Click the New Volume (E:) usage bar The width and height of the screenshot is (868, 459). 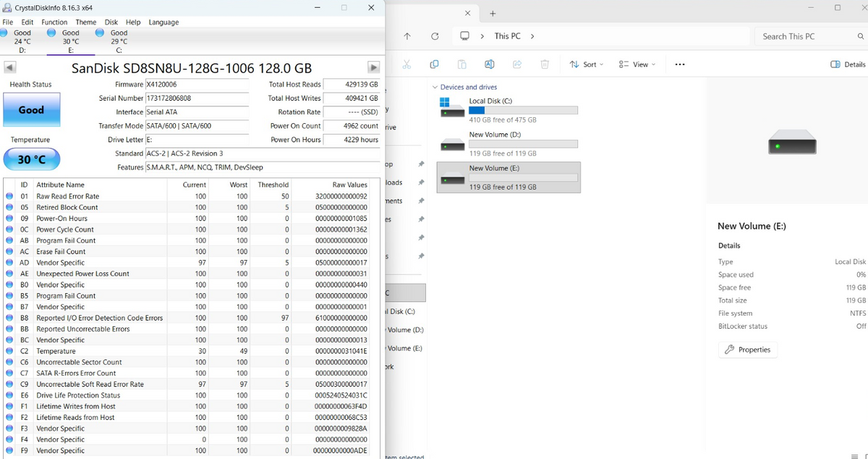(523, 177)
